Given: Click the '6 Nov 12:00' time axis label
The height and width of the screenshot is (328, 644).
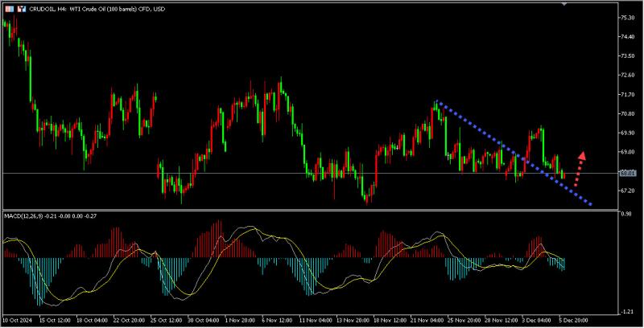Looking at the screenshot, I should (277, 320).
